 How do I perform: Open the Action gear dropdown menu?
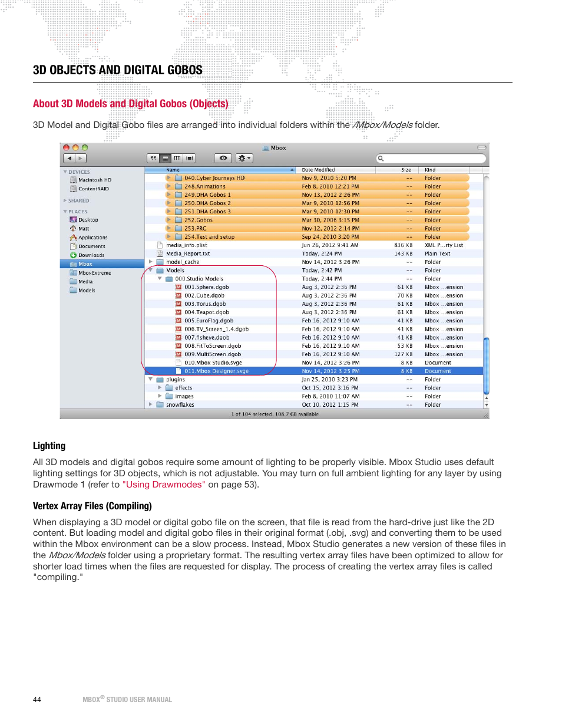pyautogui.click(x=244, y=158)
